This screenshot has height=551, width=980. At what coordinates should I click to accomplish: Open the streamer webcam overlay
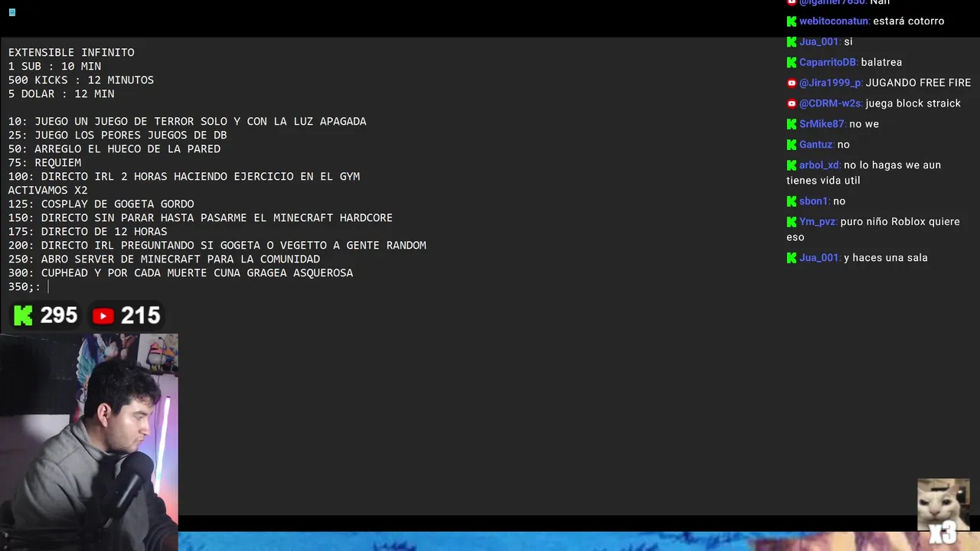(89, 442)
